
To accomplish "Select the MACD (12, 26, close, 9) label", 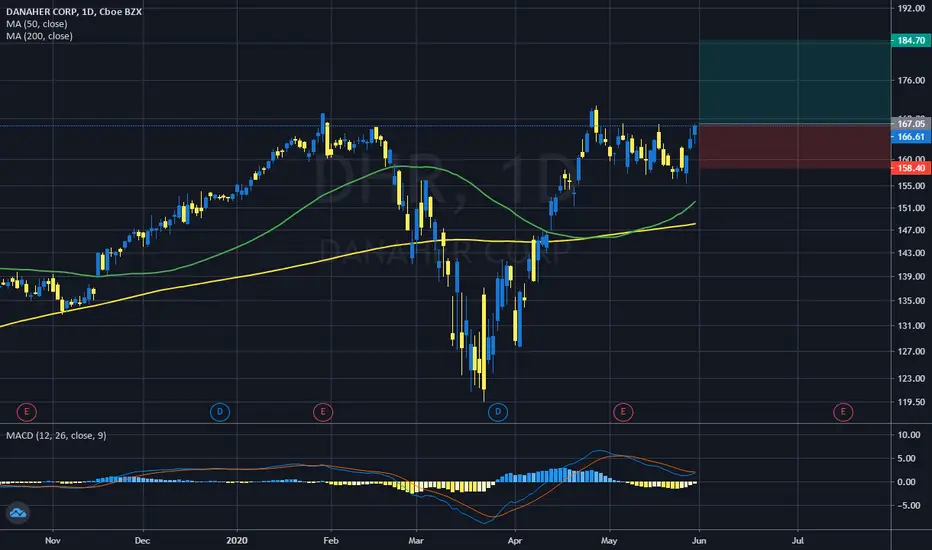I will point(56,435).
